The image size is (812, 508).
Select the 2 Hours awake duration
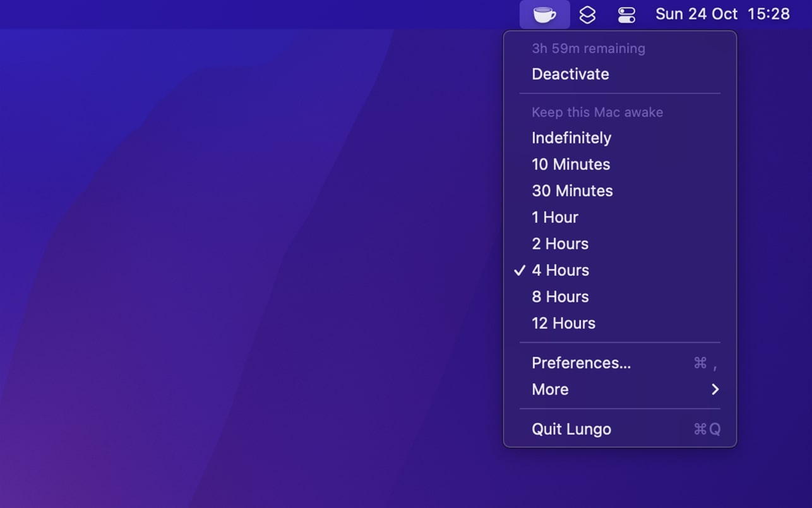click(559, 243)
